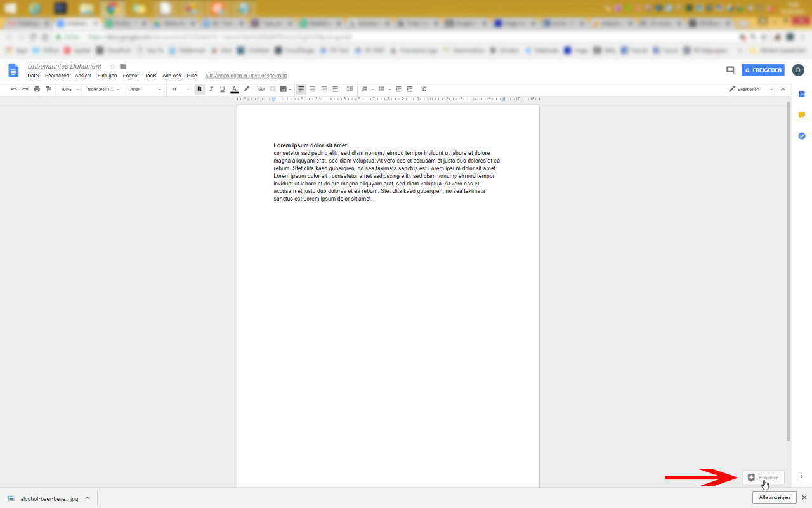Click the Alle anzeigen downloads button
The height and width of the screenshot is (508, 812).
click(775, 498)
